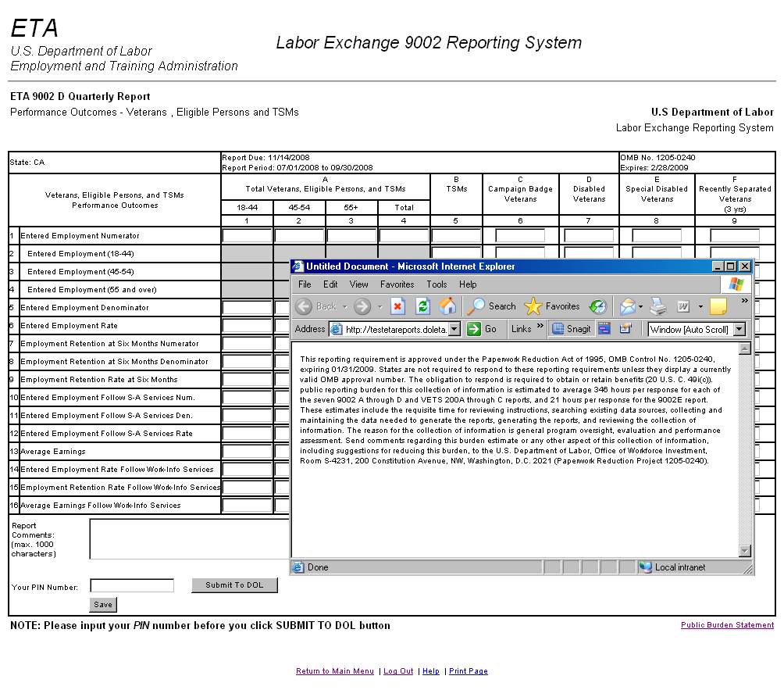Screen dimensions: 784x690
Task: Click the Public Burden Statement link
Action: (x=727, y=625)
